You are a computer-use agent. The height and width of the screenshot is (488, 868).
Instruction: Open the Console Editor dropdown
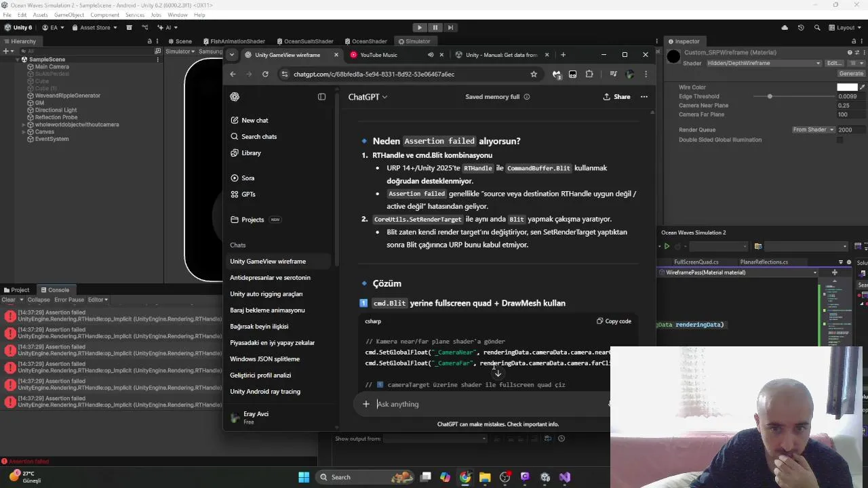(x=98, y=300)
